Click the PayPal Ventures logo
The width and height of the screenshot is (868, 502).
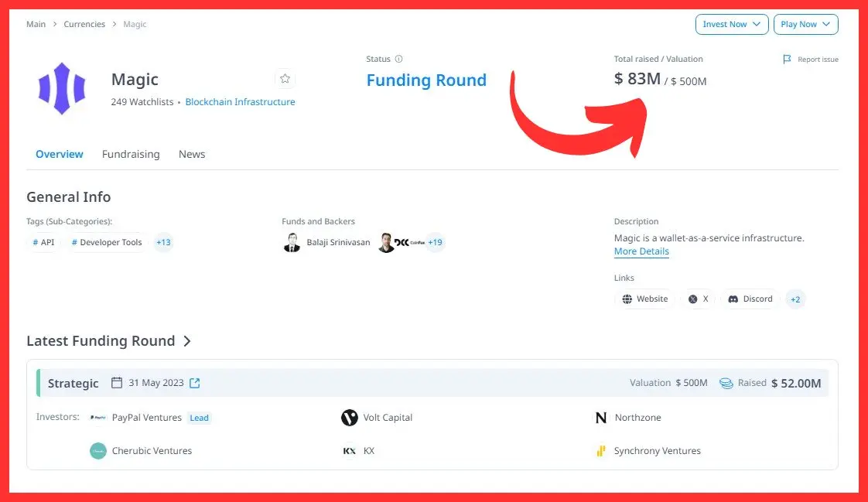pyautogui.click(x=98, y=418)
